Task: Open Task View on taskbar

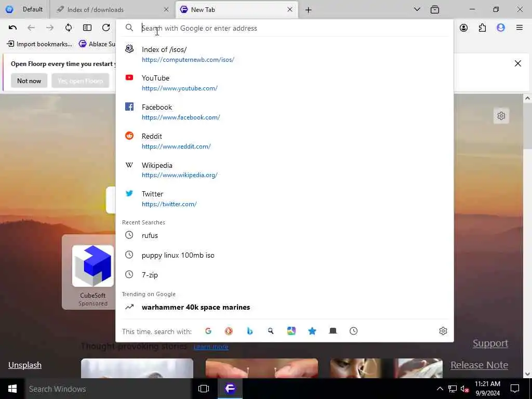Action: coord(204,389)
